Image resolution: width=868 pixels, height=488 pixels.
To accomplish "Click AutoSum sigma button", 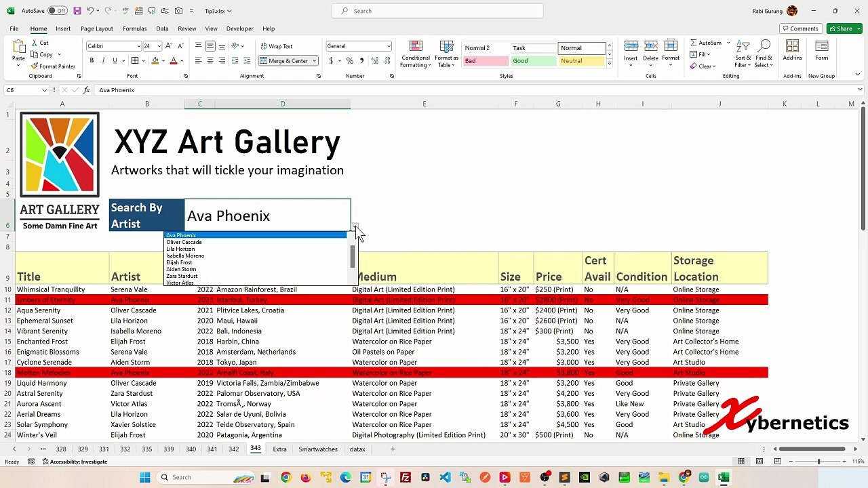I will (x=706, y=43).
